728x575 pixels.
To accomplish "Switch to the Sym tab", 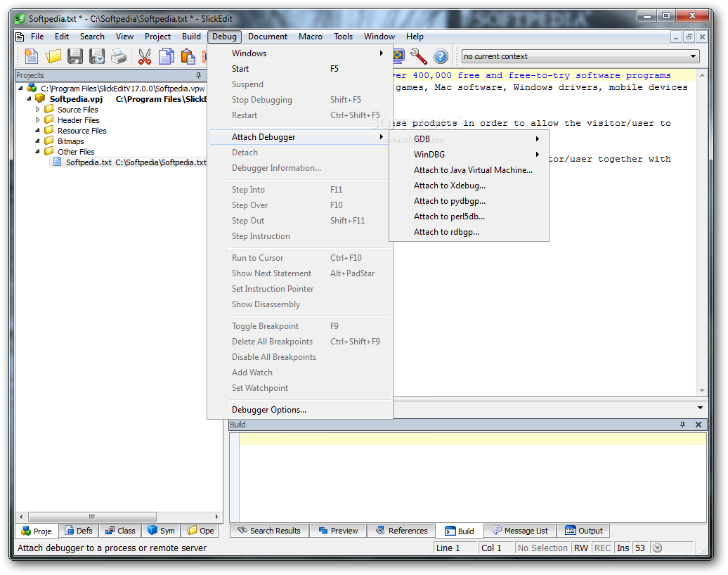I will click(x=161, y=531).
